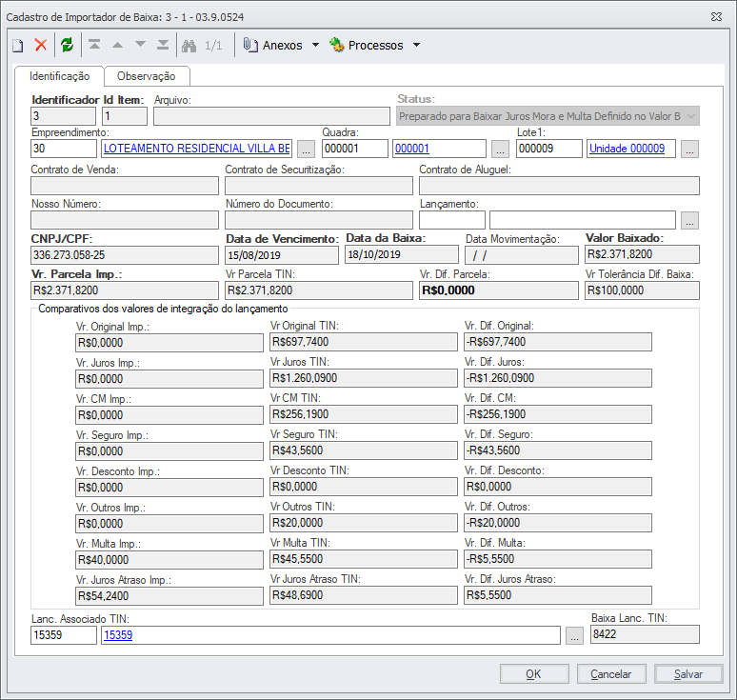Screen dimensions: 737x700
Task: Click the Vr. Multa Imp. field
Action: (169, 560)
